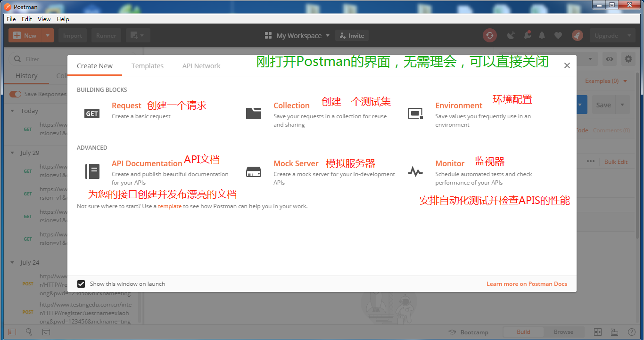The width and height of the screenshot is (644, 340).
Task: Toggle 'Show this window on launch' checkbox
Action: (x=81, y=284)
